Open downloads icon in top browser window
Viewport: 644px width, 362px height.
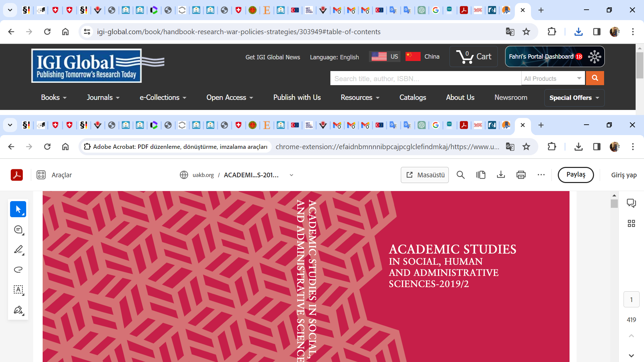click(x=579, y=32)
